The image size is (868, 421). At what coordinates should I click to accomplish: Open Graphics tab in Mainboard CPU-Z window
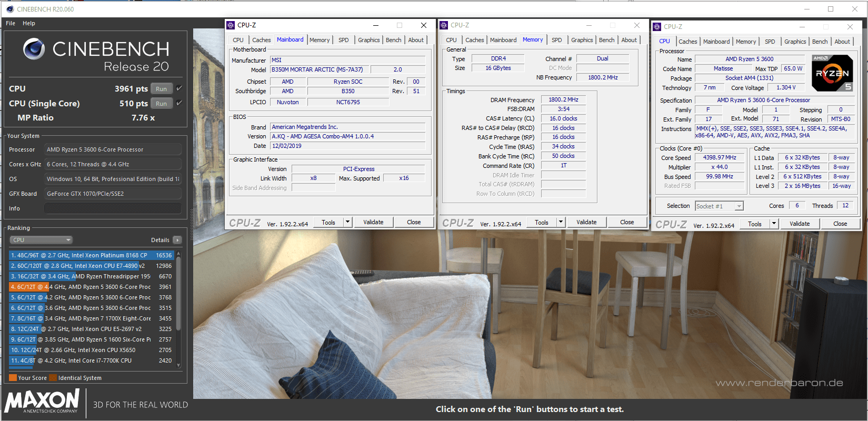tap(368, 40)
